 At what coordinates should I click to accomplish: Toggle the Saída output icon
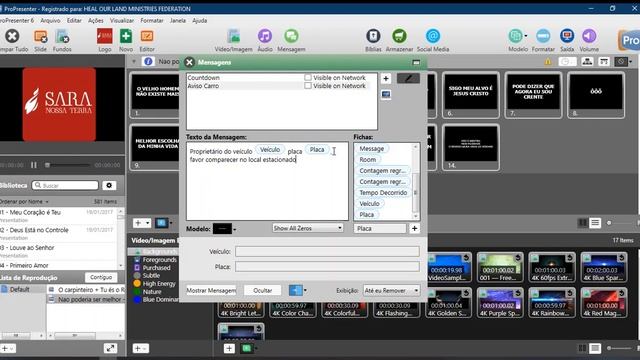(x=567, y=36)
